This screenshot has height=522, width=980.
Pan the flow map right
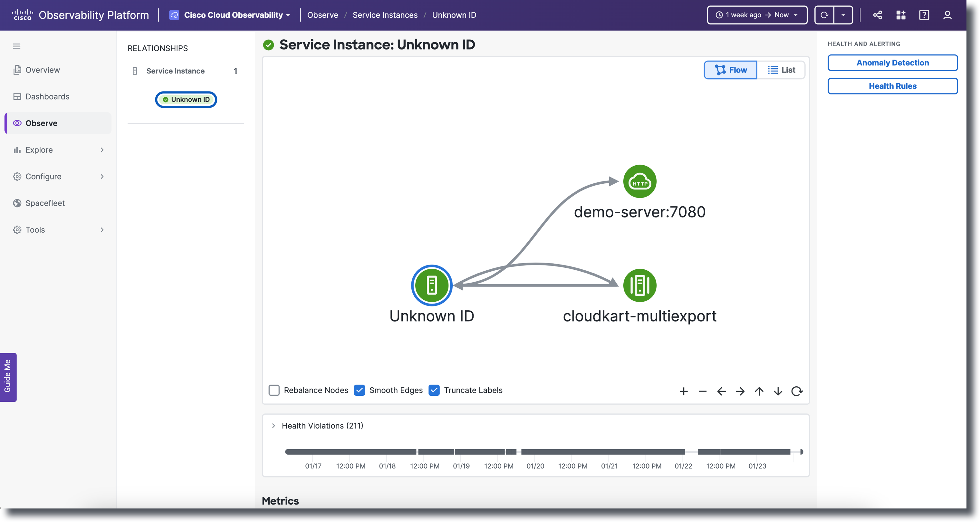[740, 391]
